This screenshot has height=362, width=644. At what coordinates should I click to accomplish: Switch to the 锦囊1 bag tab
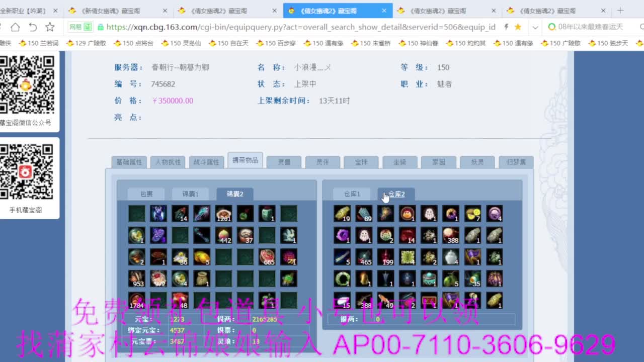tap(191, 194)
